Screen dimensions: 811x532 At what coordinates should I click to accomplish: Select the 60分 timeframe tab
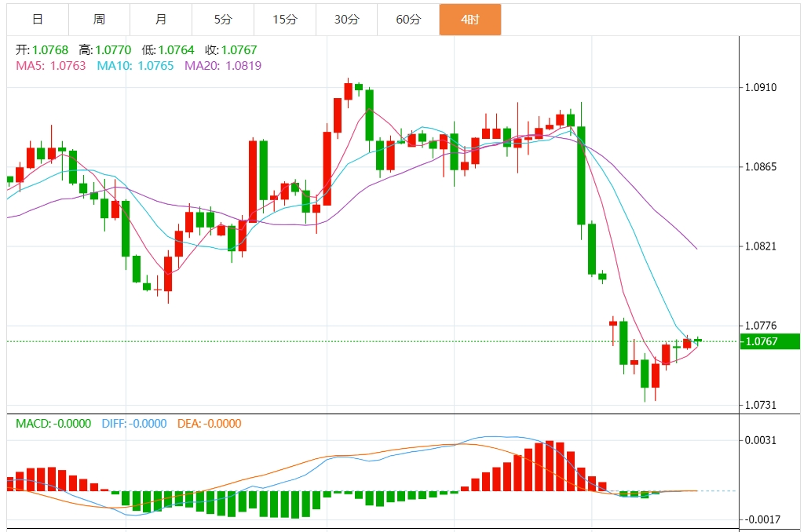[x=408, y=20]
